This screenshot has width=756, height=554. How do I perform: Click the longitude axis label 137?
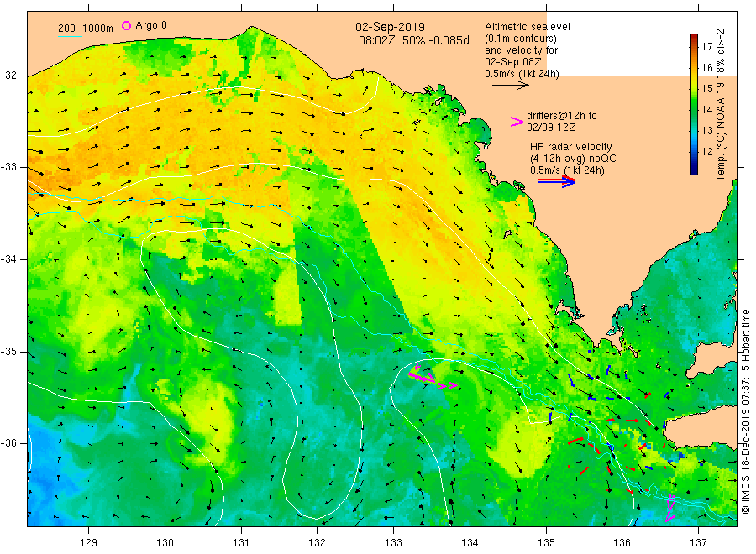click(x=698, y=543)
